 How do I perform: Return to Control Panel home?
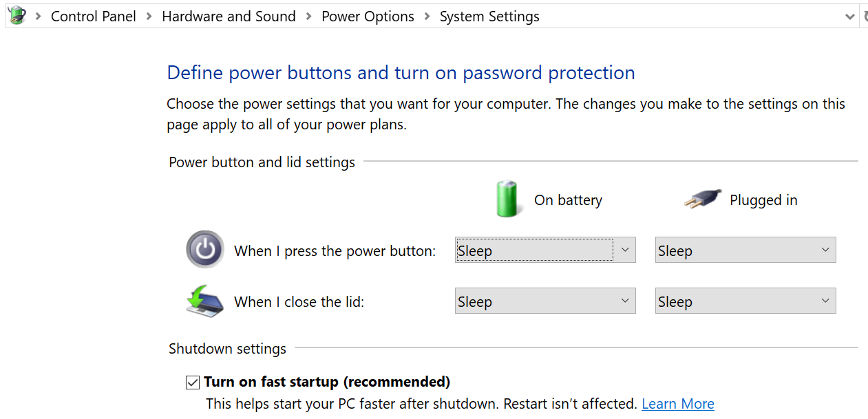[93, 16]
